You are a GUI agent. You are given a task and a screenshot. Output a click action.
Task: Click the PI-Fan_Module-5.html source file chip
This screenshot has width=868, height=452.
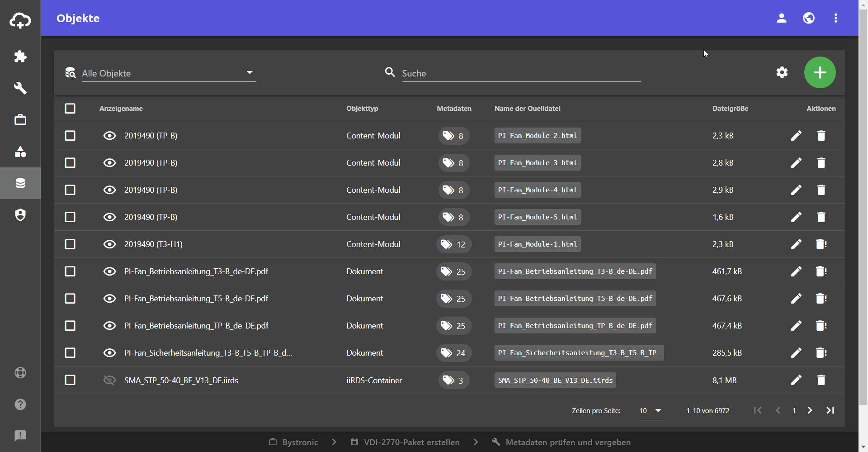point(538,217)
